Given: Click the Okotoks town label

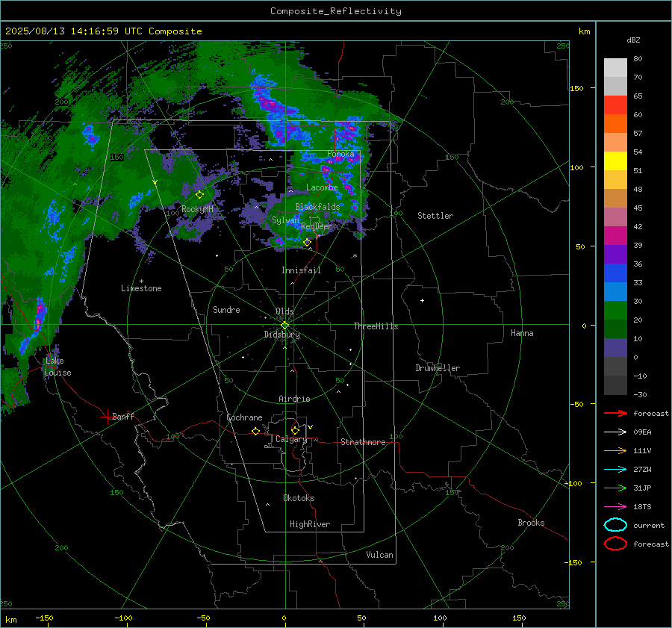Looking at the screenshot, I should (299, 498).
